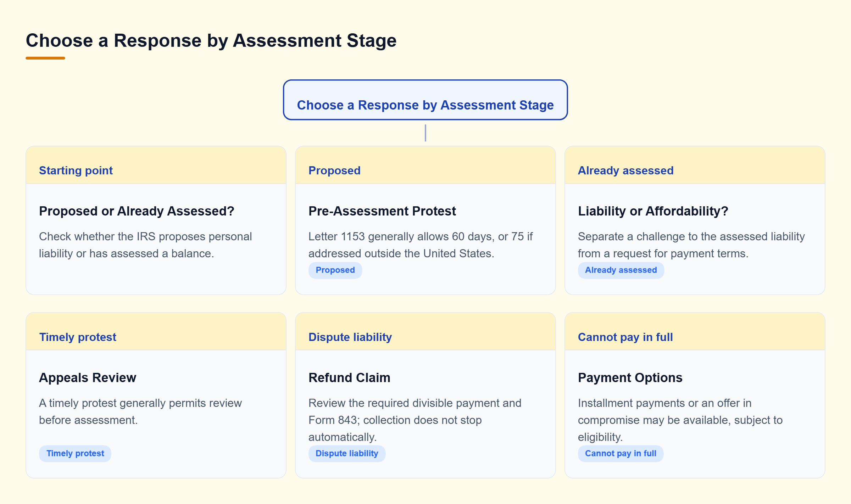Viewport: 851px width, 504px height.
Task: Select the "Refund Claim" title
Action: pos(349,378)
